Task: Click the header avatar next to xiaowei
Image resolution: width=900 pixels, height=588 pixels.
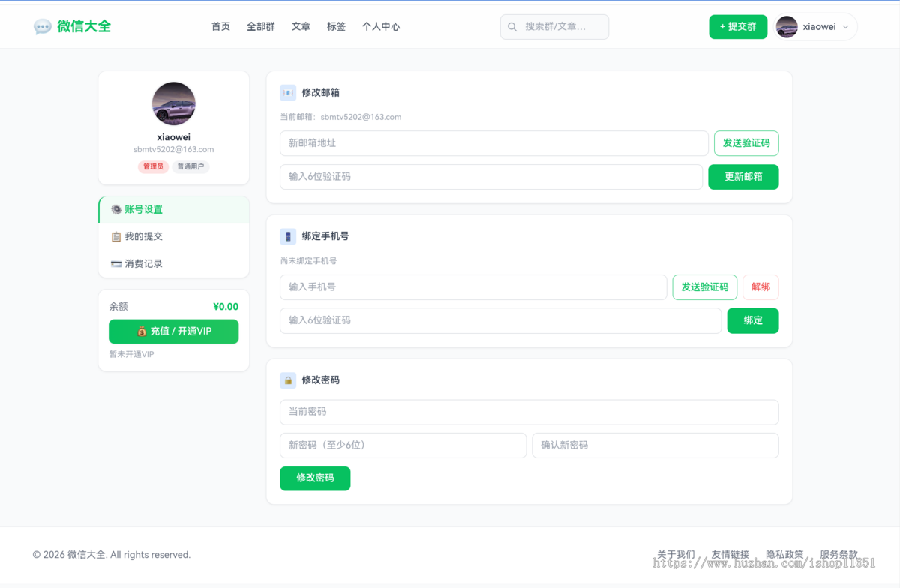Action: point(787,27)
